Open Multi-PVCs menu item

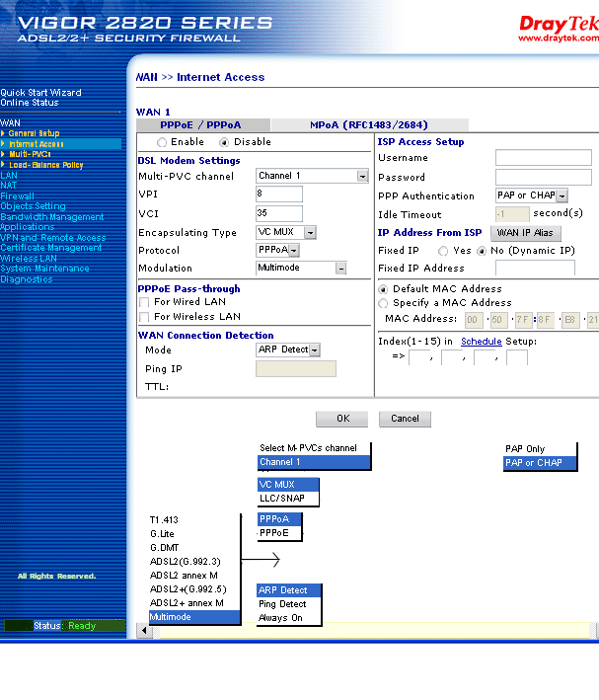click(30, 154)
